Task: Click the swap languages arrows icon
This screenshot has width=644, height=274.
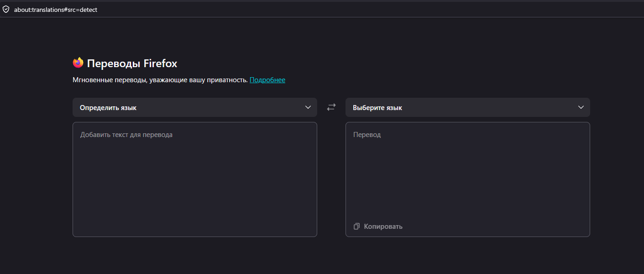Action: click(x=331, y=107)
